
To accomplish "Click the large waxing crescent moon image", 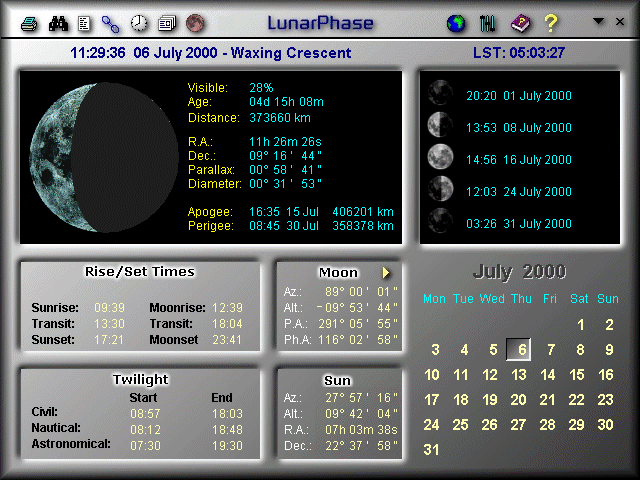I will coord(104,157).
